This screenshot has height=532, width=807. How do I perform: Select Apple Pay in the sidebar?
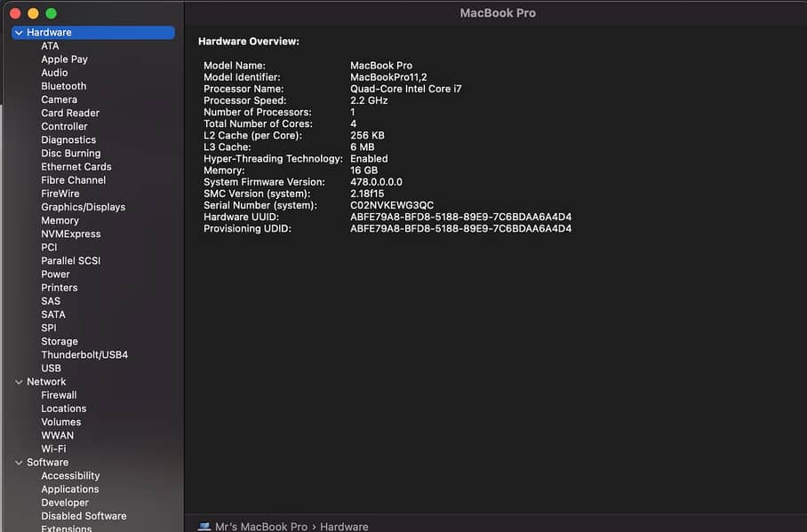coord(64,60)
